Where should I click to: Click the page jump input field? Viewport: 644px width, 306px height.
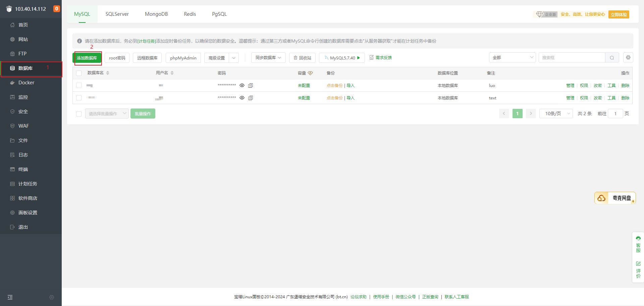tap(615, 114)
